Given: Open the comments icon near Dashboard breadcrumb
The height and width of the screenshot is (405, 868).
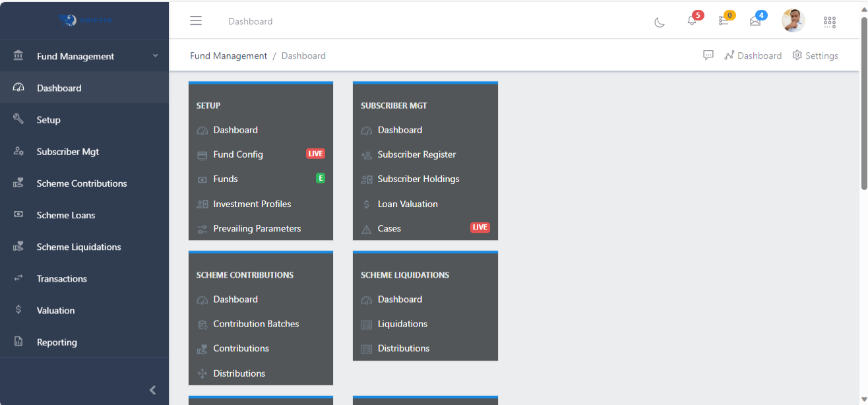Looking at the screenshot, I should [708, 55].
